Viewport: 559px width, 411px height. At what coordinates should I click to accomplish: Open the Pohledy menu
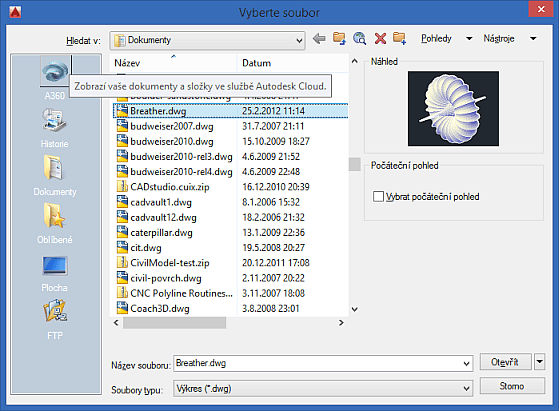click(x=446, y=38)
